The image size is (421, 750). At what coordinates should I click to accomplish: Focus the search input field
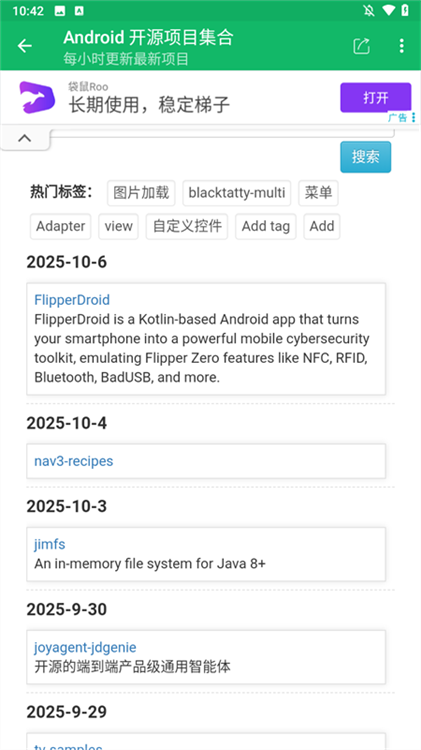[222, 132]
